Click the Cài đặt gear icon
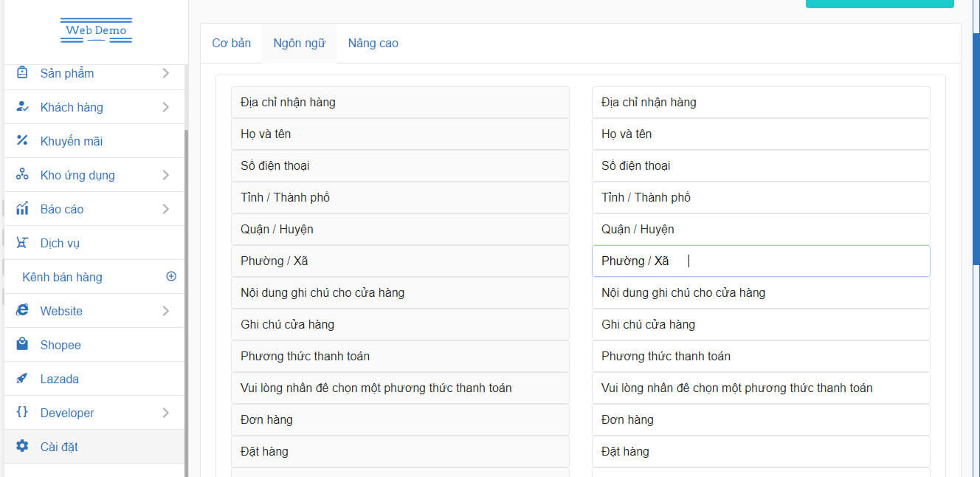 point(22,447)
